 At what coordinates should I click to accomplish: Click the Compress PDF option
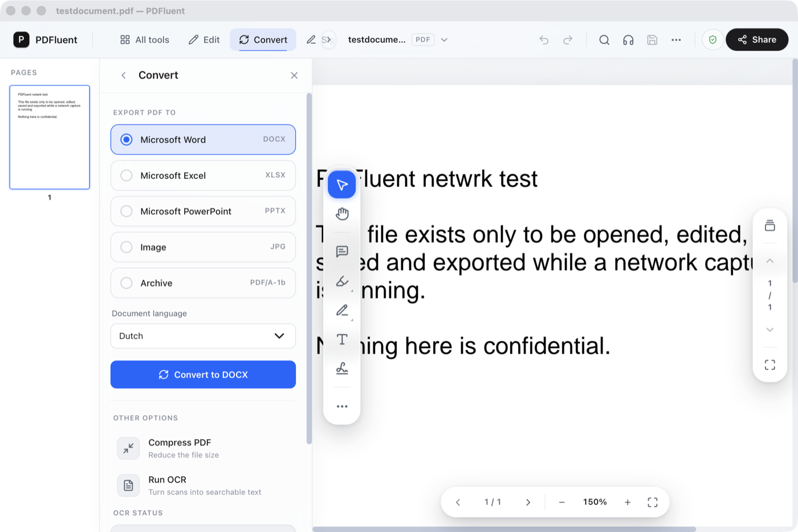203,448
